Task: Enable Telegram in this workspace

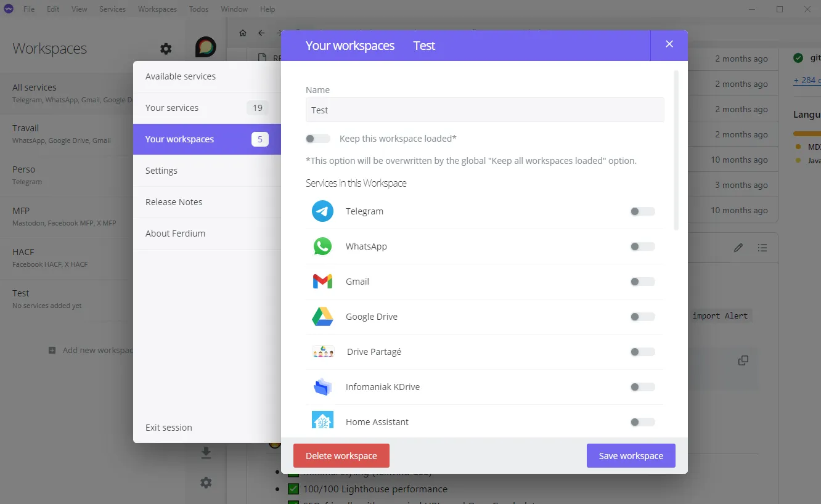Action: point(642,211)
